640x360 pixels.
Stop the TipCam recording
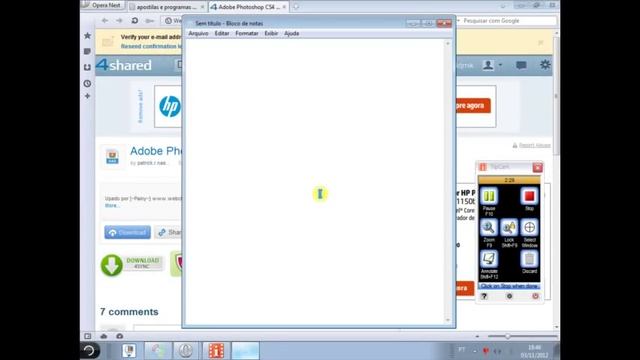click(x=529, y=196)
